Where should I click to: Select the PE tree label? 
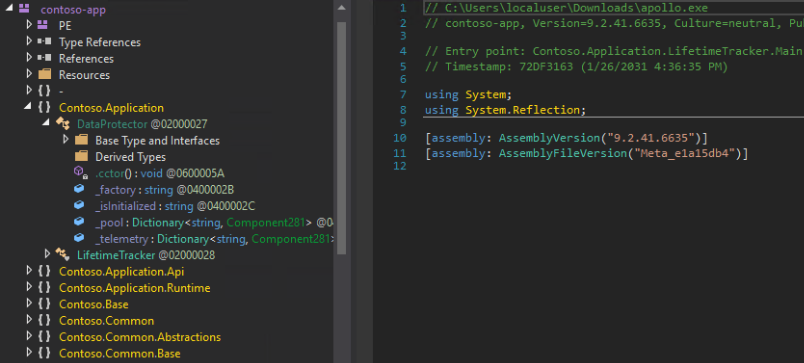click(65, 26)
